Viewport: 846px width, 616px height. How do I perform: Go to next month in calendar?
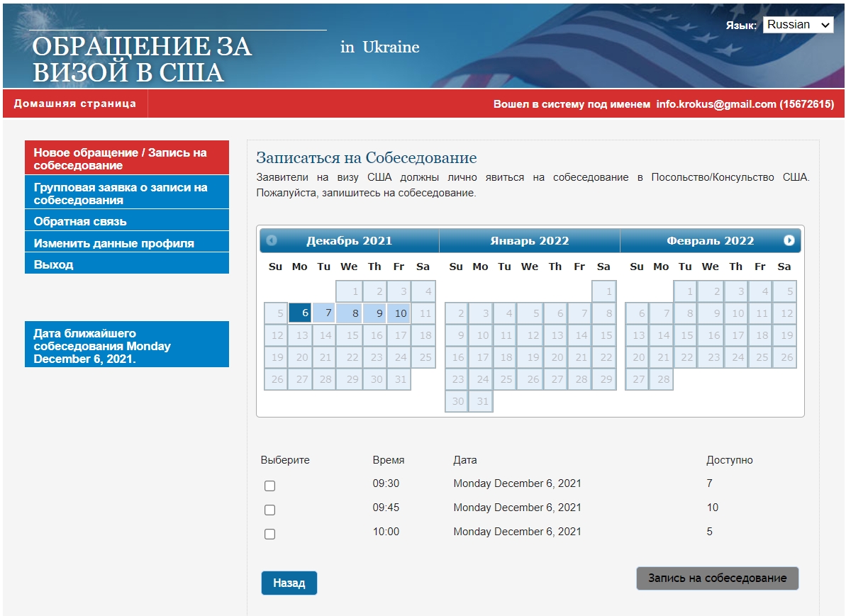(x=789, y=240)
